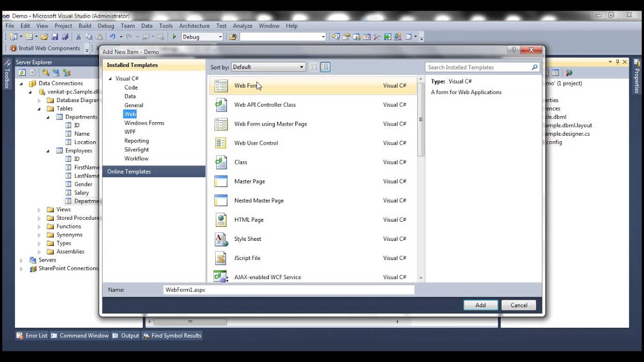
Task: Click Install Web Components button
Action: (45, 48)
